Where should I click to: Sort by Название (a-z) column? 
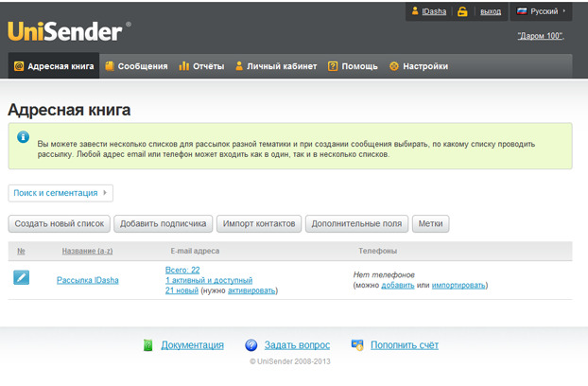coord(87,251)
